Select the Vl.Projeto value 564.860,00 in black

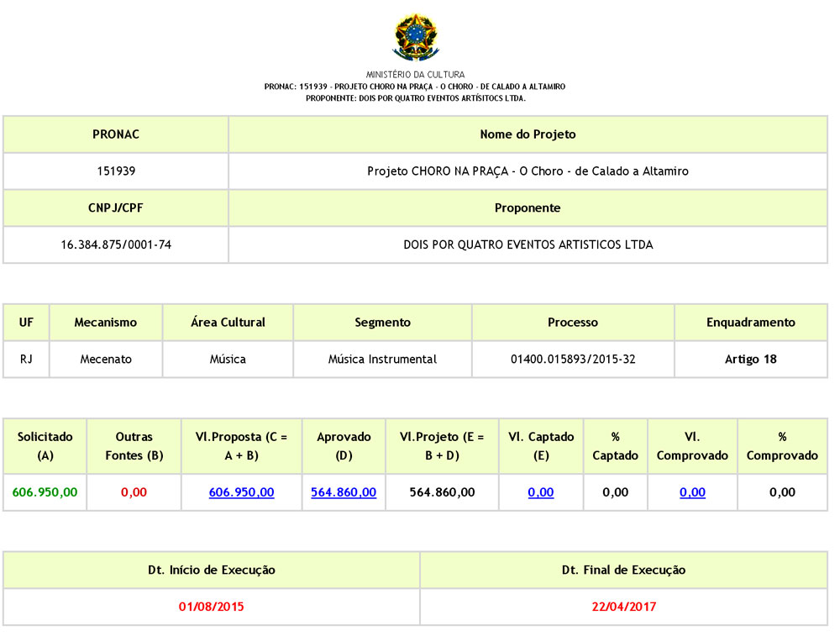point(442,491)
